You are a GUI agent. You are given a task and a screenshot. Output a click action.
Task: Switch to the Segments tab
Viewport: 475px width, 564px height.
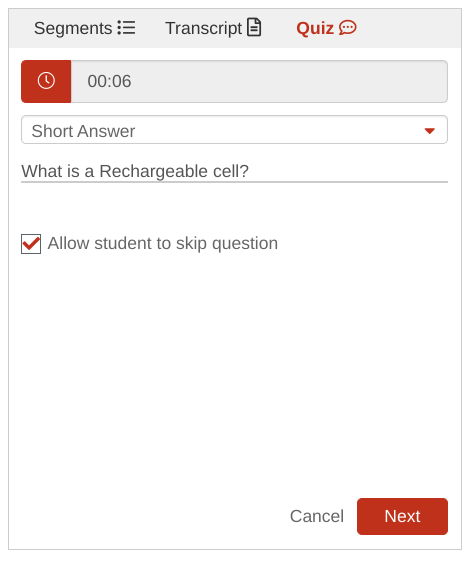point(85,28)
